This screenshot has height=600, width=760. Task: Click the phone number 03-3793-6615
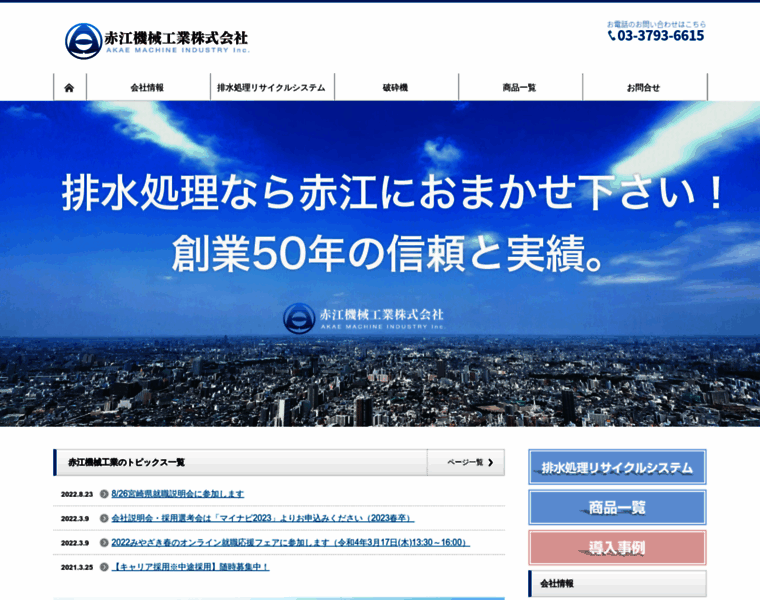pos(661,36)
